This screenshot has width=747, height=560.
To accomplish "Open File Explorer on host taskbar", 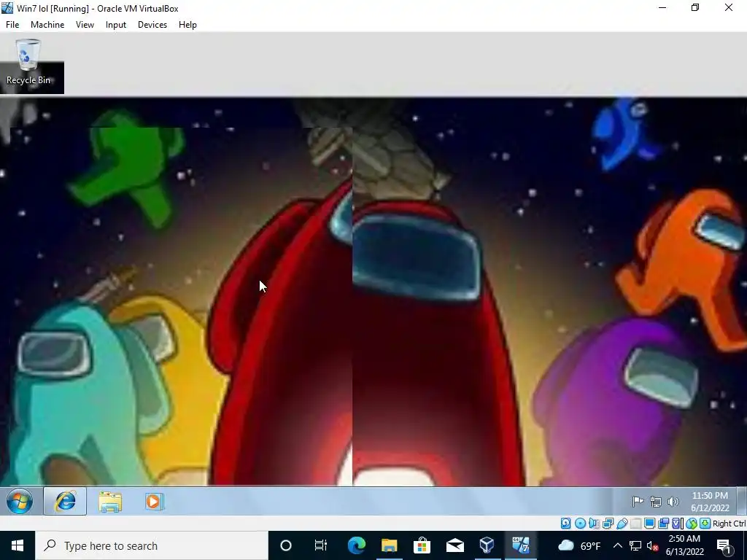I will [x=389, y=545].
